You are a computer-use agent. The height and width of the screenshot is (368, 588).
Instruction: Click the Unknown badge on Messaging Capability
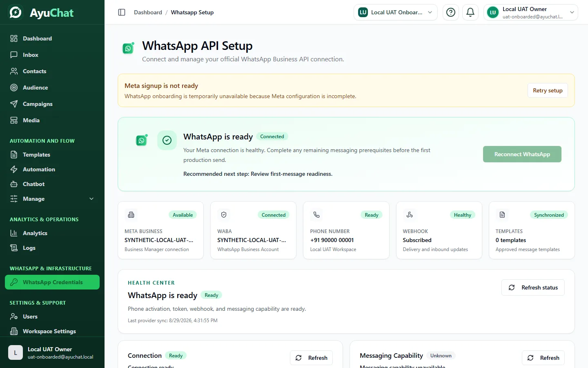pyautogui.click(x=441, y=356)
